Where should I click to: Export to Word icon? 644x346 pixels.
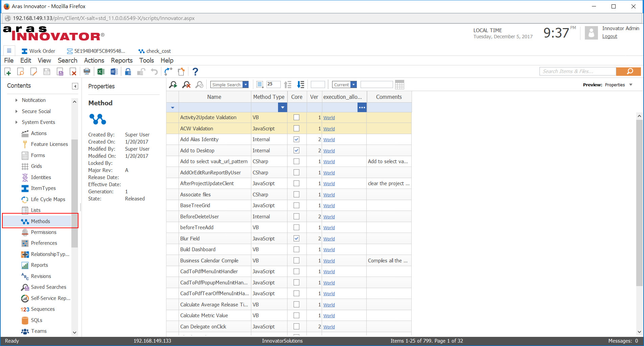tap(114, 71)
